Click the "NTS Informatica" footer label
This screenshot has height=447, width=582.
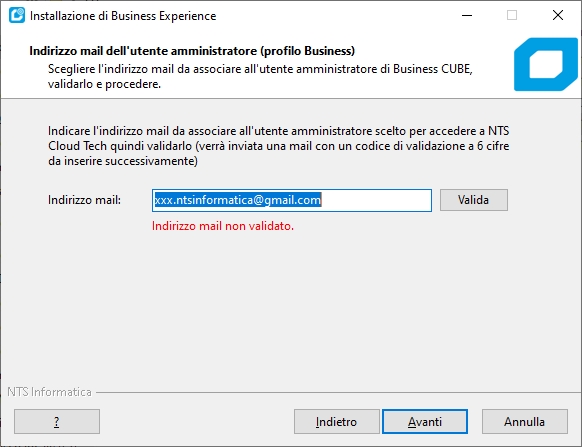coord(49,392)
